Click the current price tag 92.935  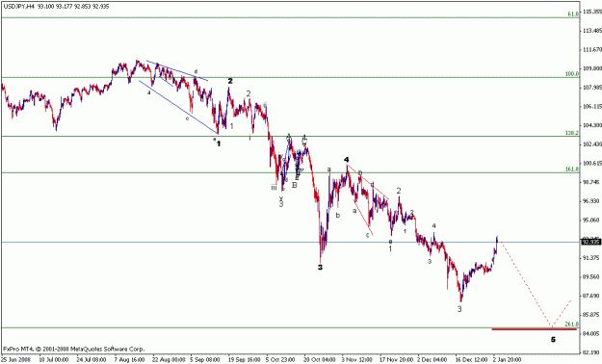point(590,242)
